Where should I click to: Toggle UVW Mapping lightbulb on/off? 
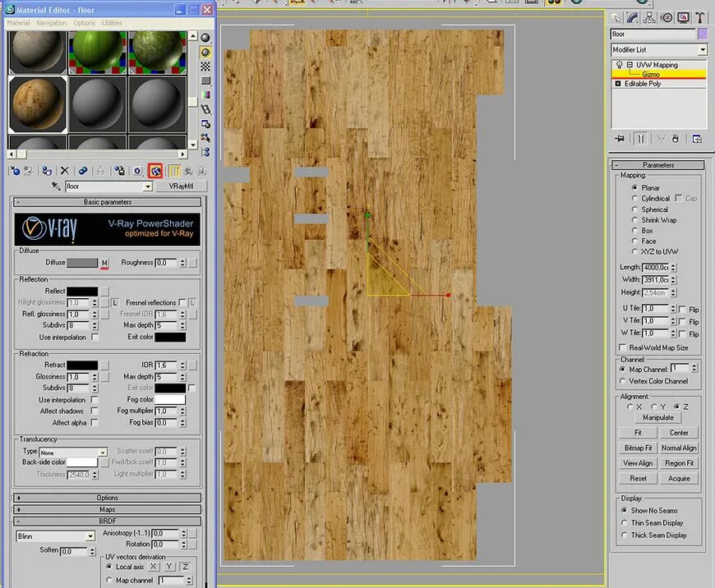pyautogui.click(x=619, y=65)
